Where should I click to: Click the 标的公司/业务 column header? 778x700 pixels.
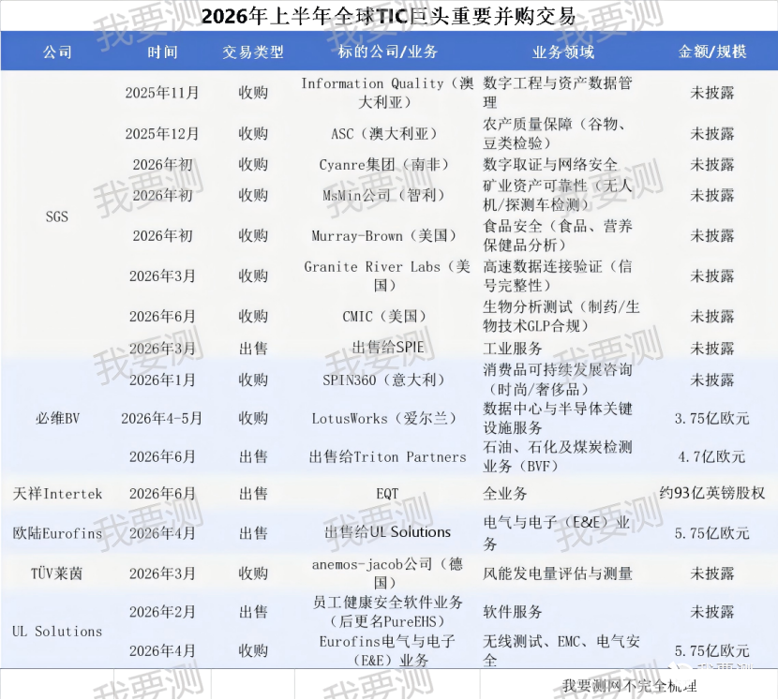(387, 52)
